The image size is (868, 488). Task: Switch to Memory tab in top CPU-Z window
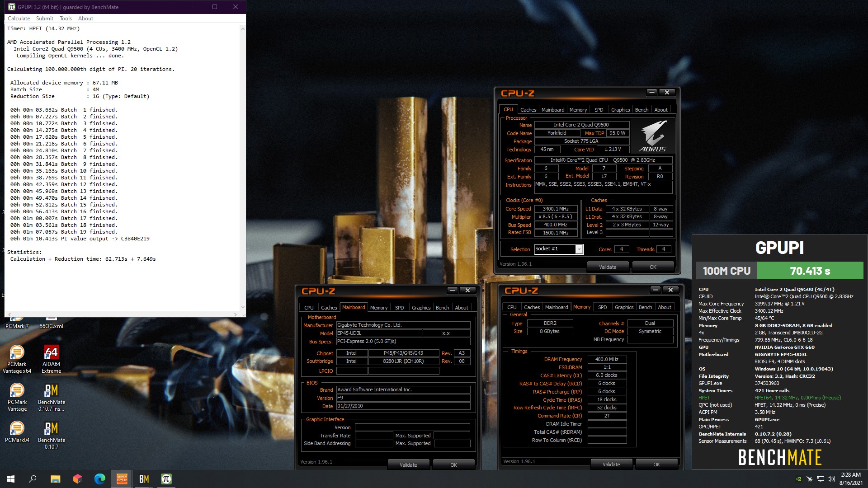point(578,110)
